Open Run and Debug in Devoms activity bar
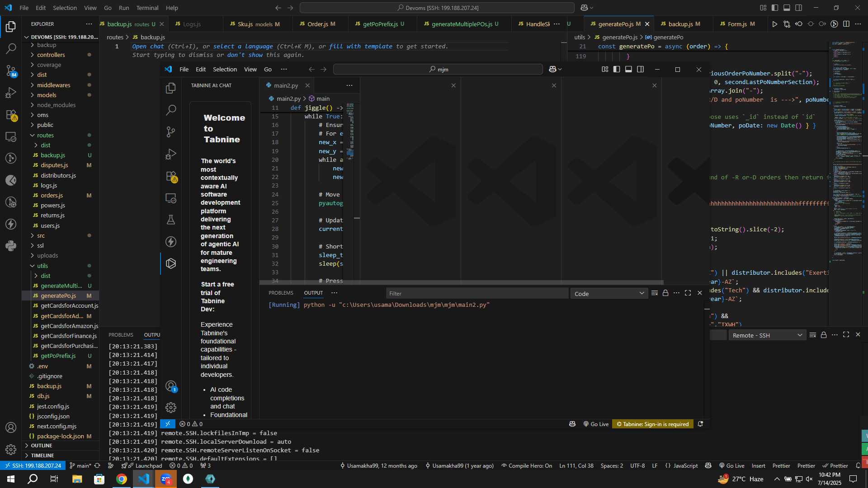 (x=11, y=93)
